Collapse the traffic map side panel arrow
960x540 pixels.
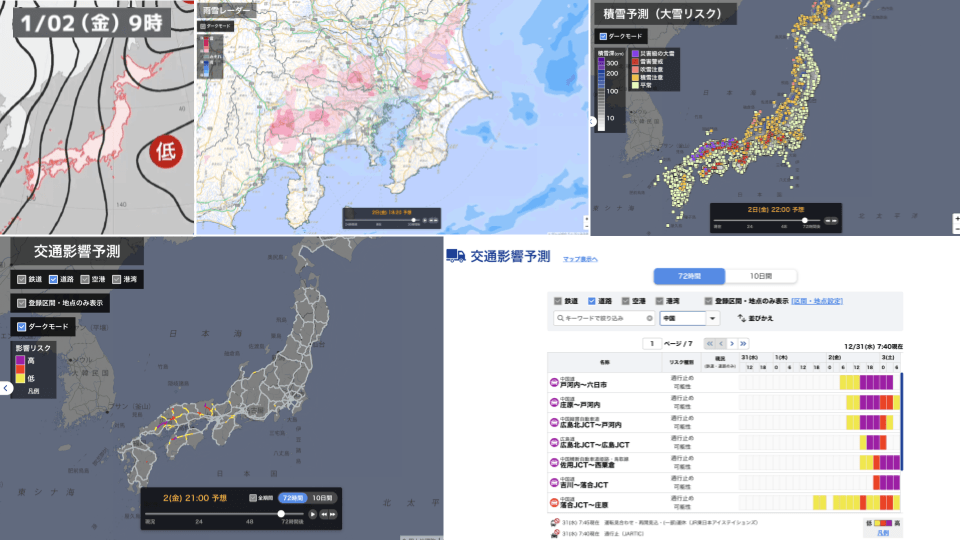click(6, 387)
